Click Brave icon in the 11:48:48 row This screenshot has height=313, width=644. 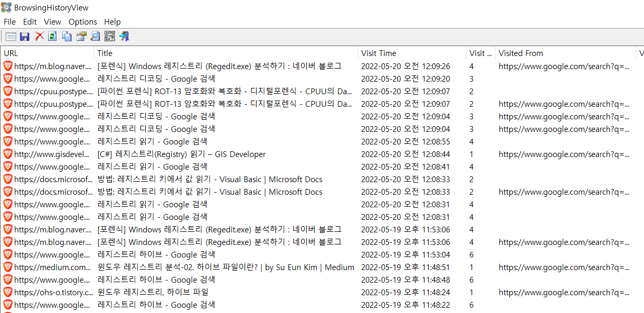(x=8, y=280)
